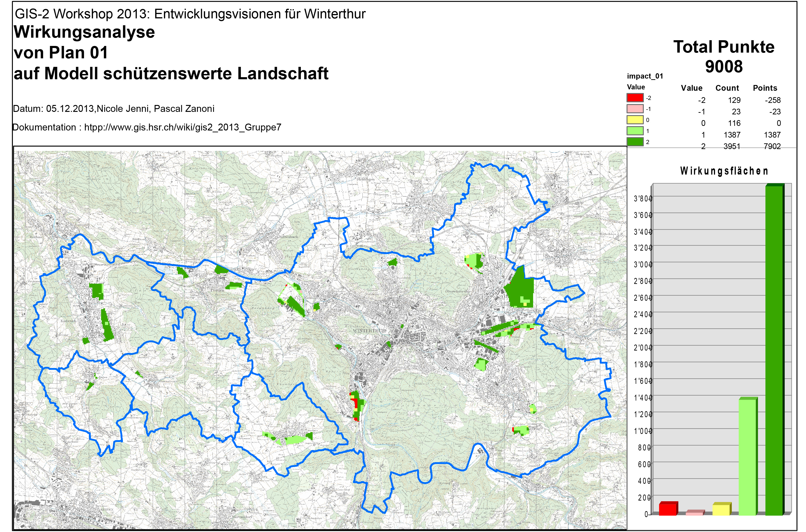This screenshot has width=806, height=532.
Task: Click the 7902 points table cell
Action: 772,146
